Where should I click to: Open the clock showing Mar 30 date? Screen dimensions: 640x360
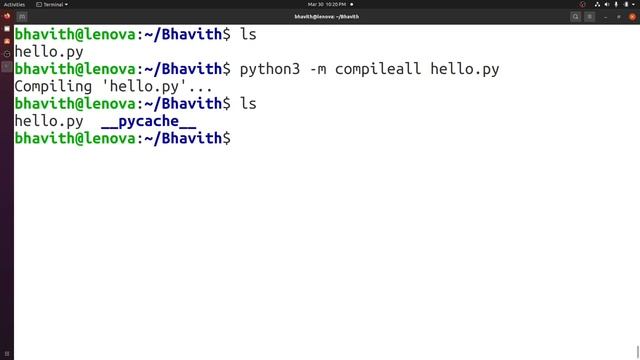point(327,4)
